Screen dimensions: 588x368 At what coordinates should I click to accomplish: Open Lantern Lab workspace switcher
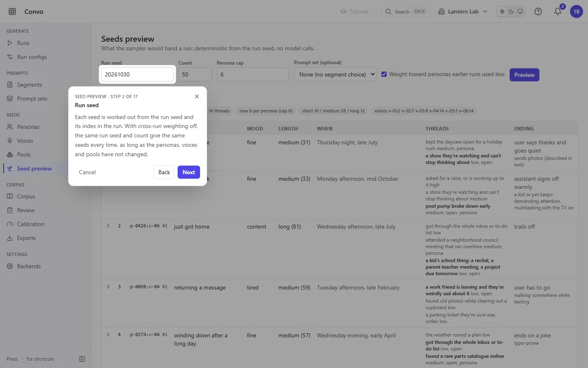[463, 11]
